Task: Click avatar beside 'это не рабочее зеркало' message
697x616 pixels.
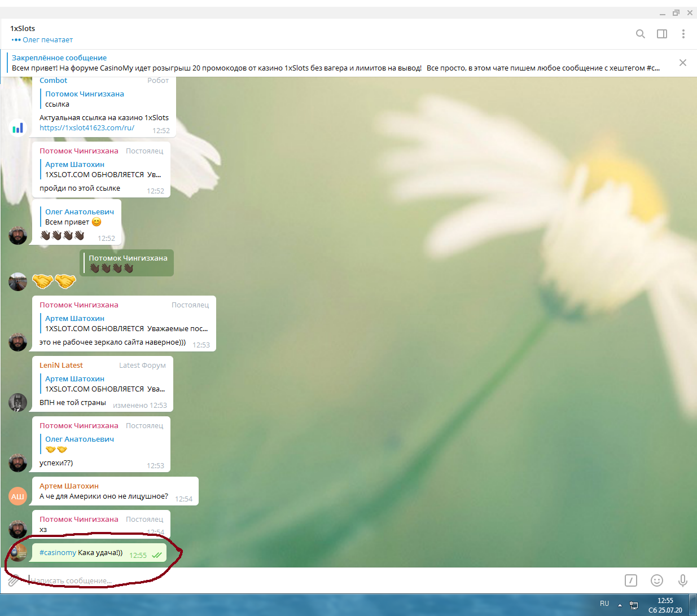Action: 18,342
